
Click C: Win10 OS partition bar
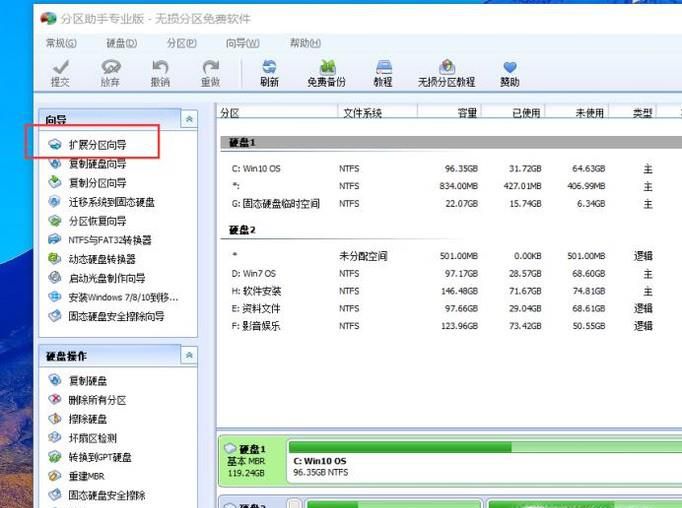[484, 460]
